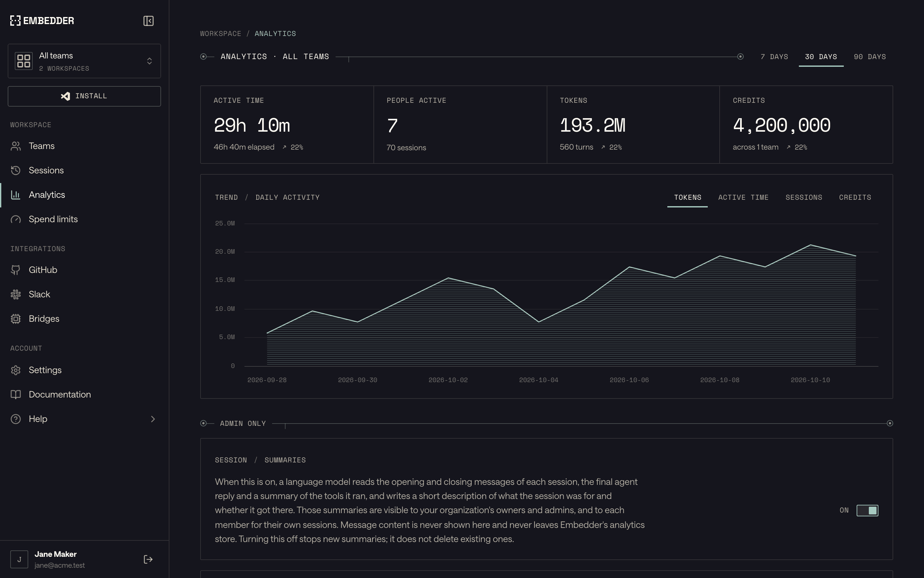This screenshot has height=578, width=924.
Task: Switch trend chart to Credits
Action: click(x=855, y=197)
